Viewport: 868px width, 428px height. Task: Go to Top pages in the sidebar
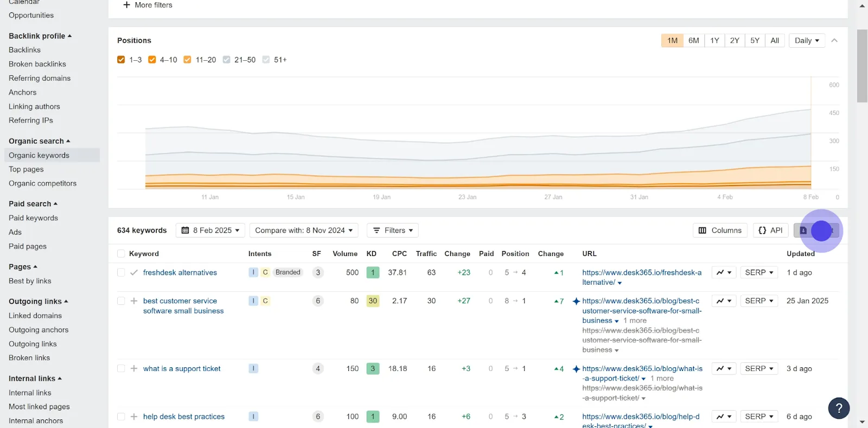tap(26, 169)
